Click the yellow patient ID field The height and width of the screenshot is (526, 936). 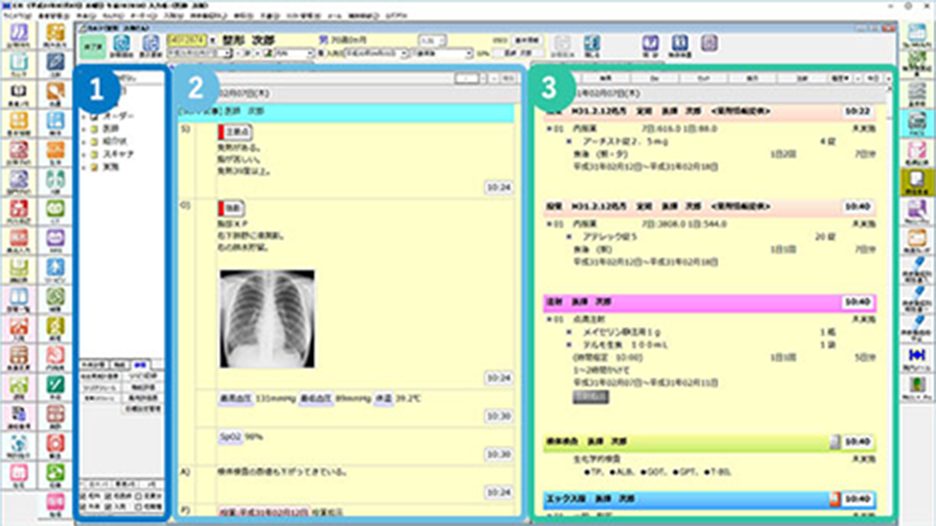(x=187, y=41)
